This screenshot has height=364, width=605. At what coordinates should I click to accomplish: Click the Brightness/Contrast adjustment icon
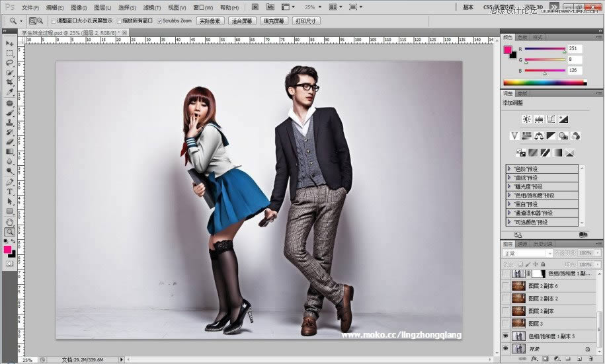tap(526, 119)
